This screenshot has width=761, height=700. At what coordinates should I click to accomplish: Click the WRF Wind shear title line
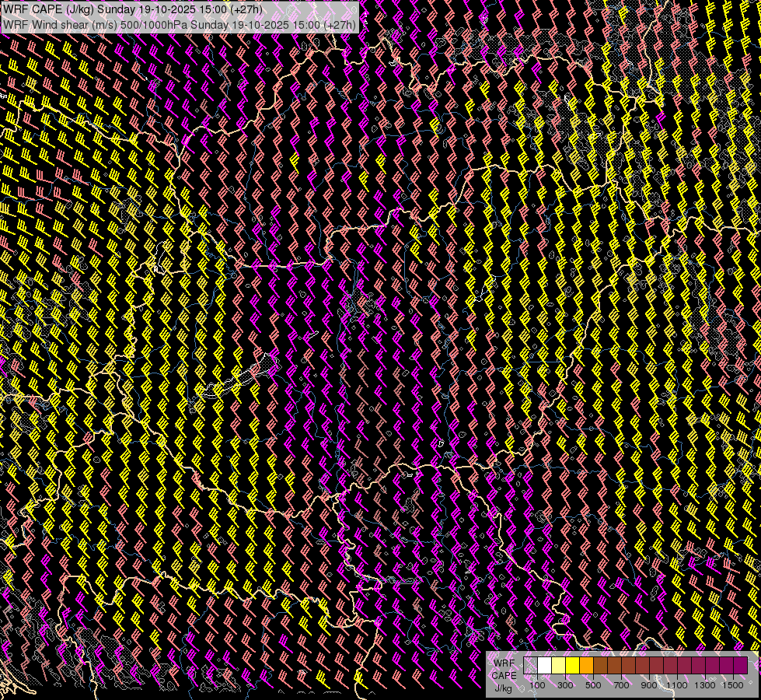[x=180, y=24]
